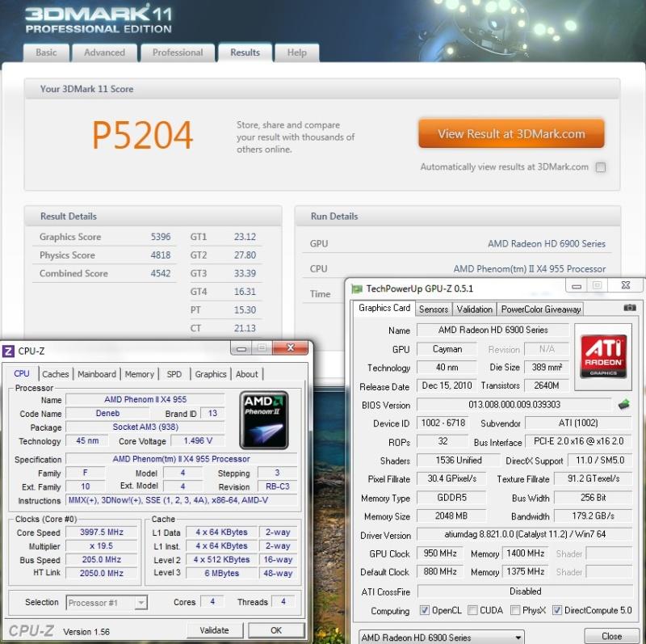Viewport: 646px width, 644px height.
Task: Click the Cores count field in CPU-Z
Action: (212, 601)
